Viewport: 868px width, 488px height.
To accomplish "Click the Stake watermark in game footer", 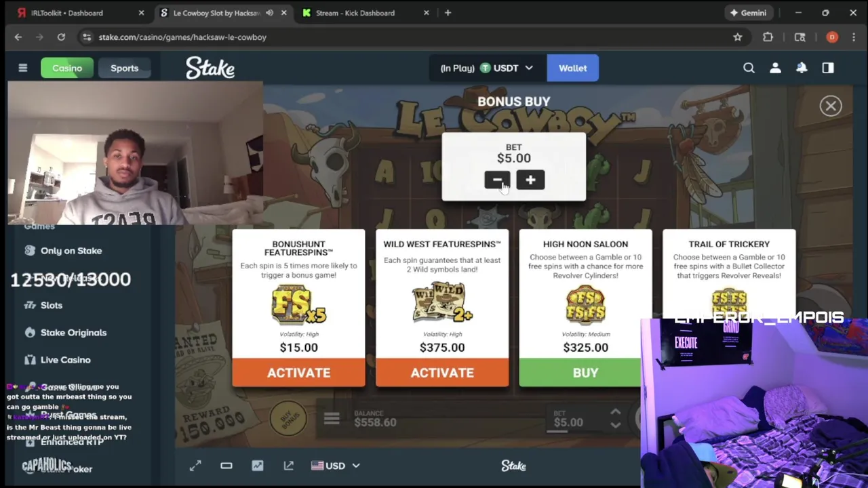I will pos(513,466).
